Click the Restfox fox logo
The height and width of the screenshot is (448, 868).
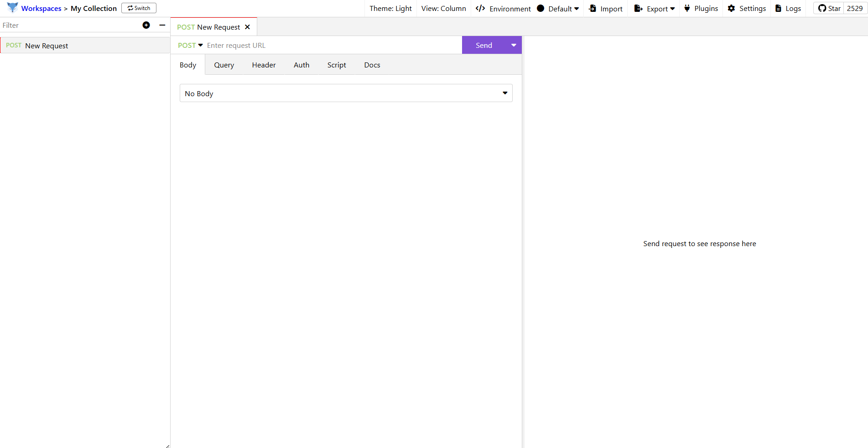[12, 8]
